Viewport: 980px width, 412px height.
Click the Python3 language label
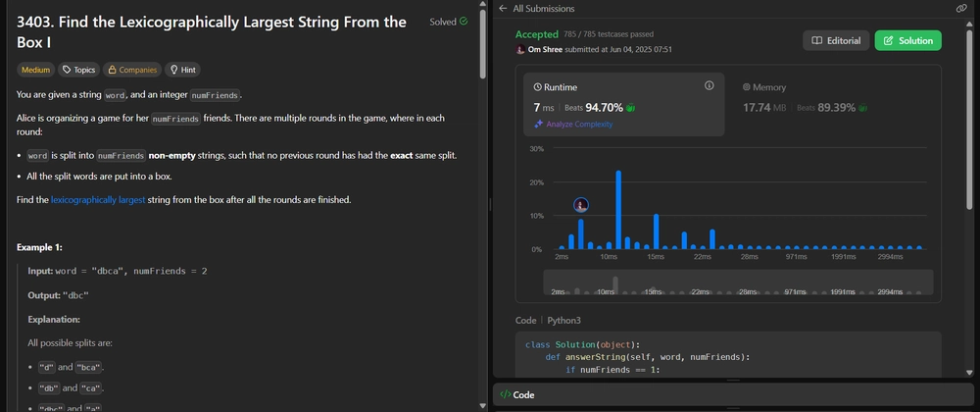(563, 320)
